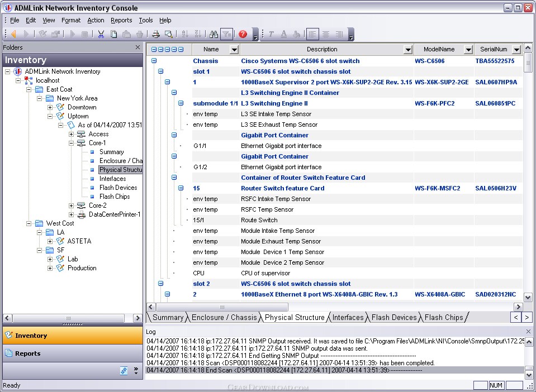The image size is (536, 392).
Task: Switch to the Flash Chips tab
Action: coord(444,317)
